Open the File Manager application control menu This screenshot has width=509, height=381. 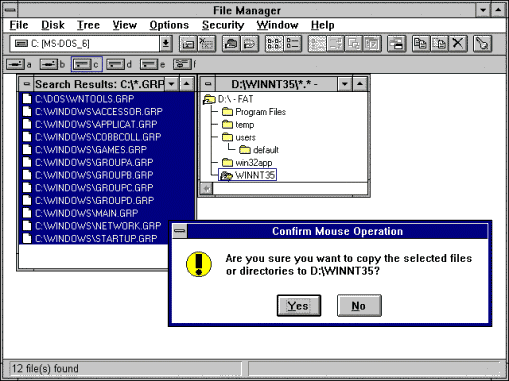[x=10, y=10]
